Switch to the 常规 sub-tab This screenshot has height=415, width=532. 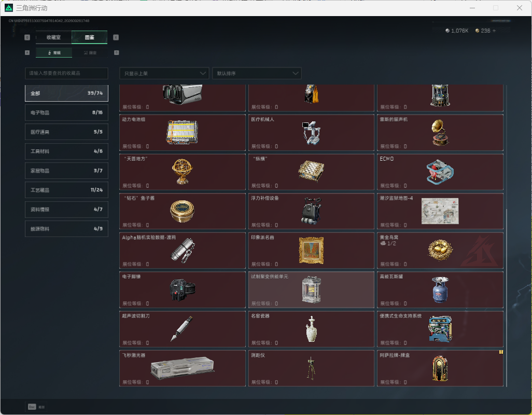pos(54,52)
